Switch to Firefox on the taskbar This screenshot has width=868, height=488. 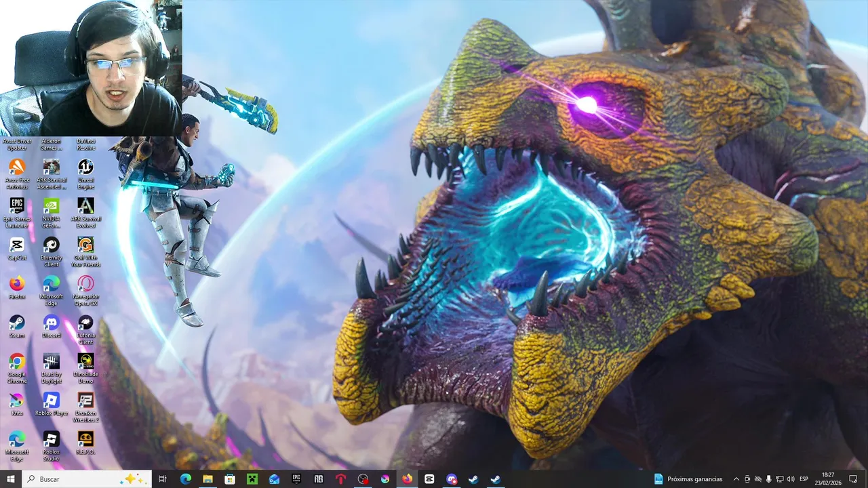[407, 479]
